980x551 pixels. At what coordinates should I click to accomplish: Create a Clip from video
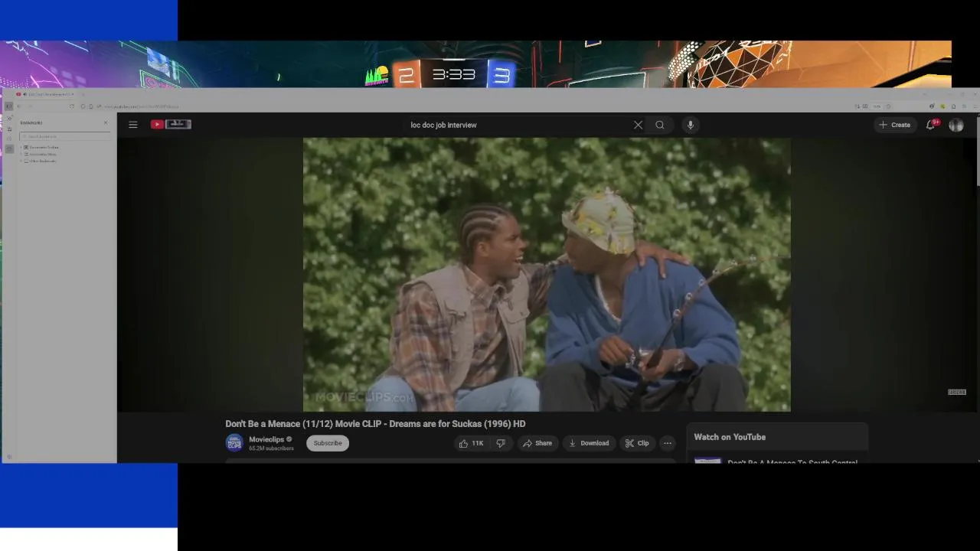[637, 443]
